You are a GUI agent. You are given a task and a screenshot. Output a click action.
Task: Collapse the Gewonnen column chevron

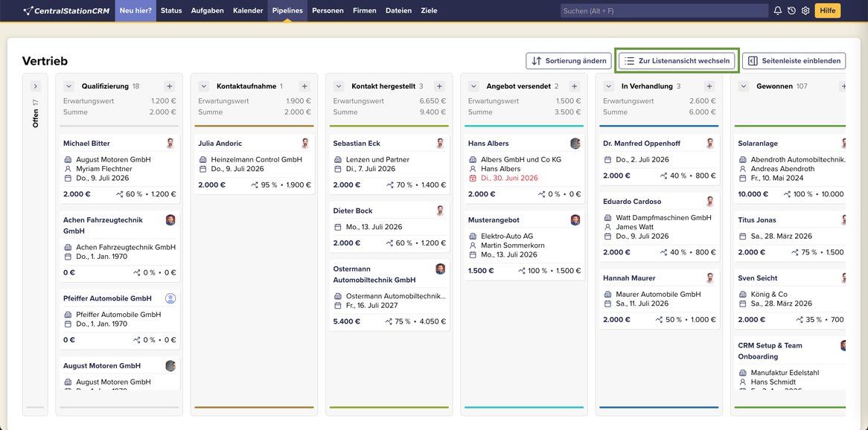(744, 86)
